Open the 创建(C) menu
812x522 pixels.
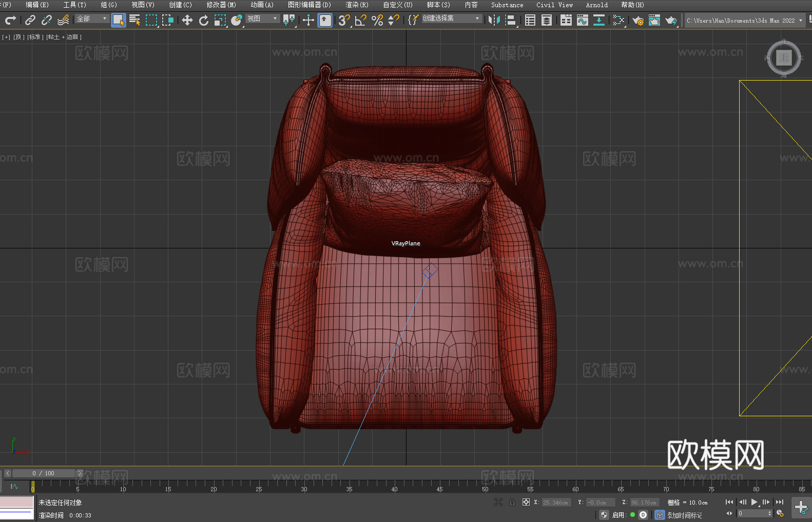point(180,5)
